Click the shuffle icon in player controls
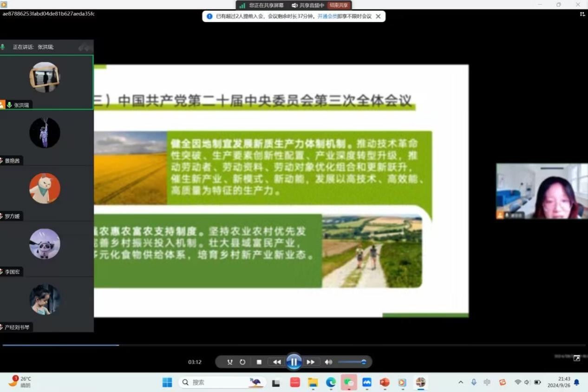This screenshot has height=392, width=588. (x=229, y=362)
